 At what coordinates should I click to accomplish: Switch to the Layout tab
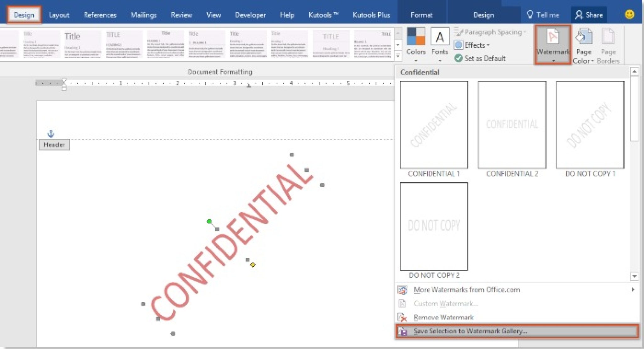point(59,14)
